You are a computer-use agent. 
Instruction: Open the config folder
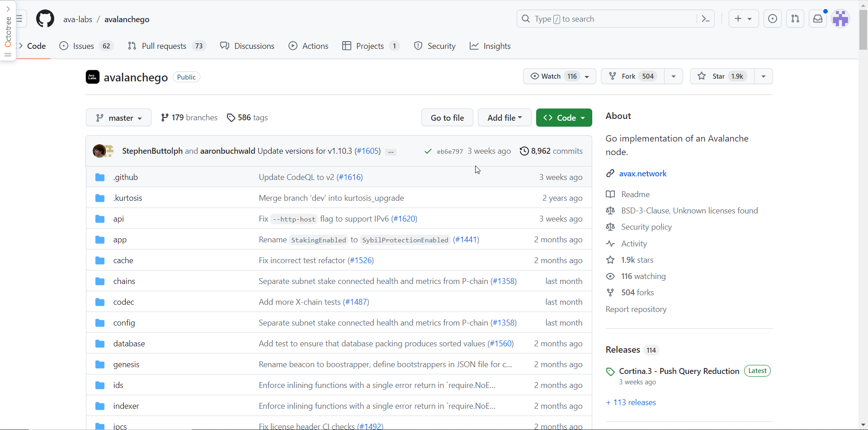(124, 323)
